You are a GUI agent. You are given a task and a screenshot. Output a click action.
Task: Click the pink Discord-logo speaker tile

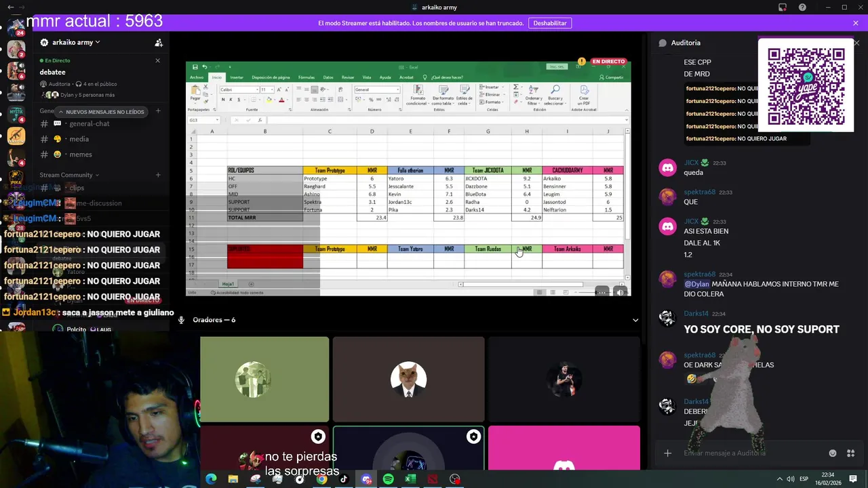pos(564,447)
